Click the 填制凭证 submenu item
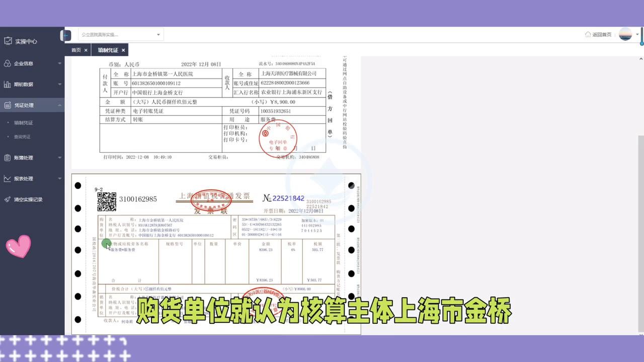Image resolution: width=644 pixels, height=362 pixels. [x=24, y=122]
